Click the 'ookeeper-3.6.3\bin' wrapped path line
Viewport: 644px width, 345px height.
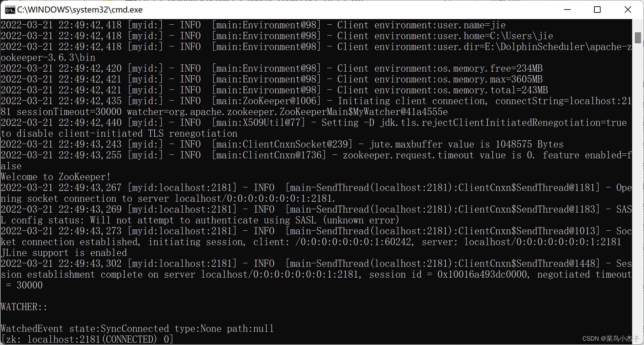(48, 57)
